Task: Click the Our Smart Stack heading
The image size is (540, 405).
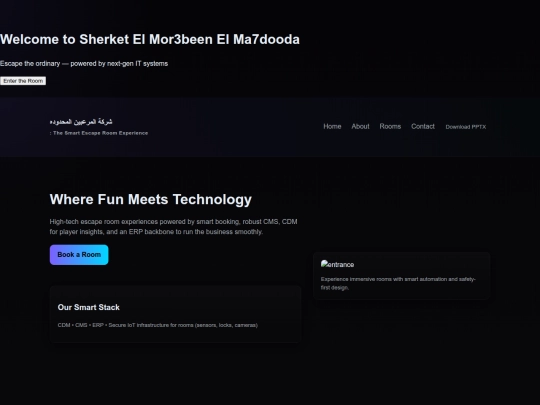Action: click(x=89, y=307)
